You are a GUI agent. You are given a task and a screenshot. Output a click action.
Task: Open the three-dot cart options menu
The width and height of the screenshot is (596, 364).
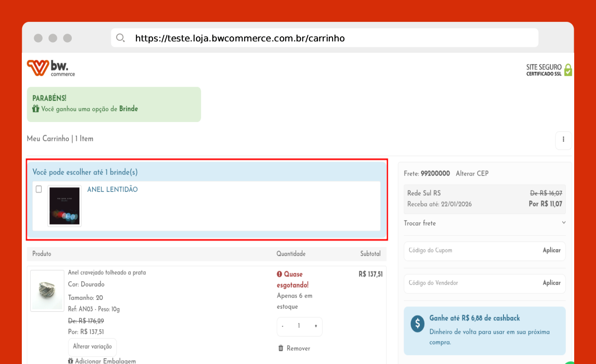tap(563, 139)
